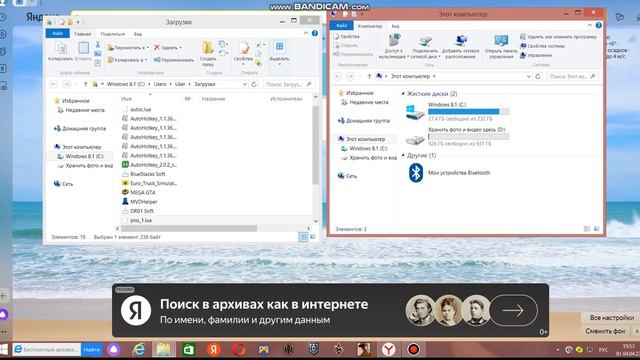Collapse Жесткие диски group

pyautogui.click(x=403, y=94)
